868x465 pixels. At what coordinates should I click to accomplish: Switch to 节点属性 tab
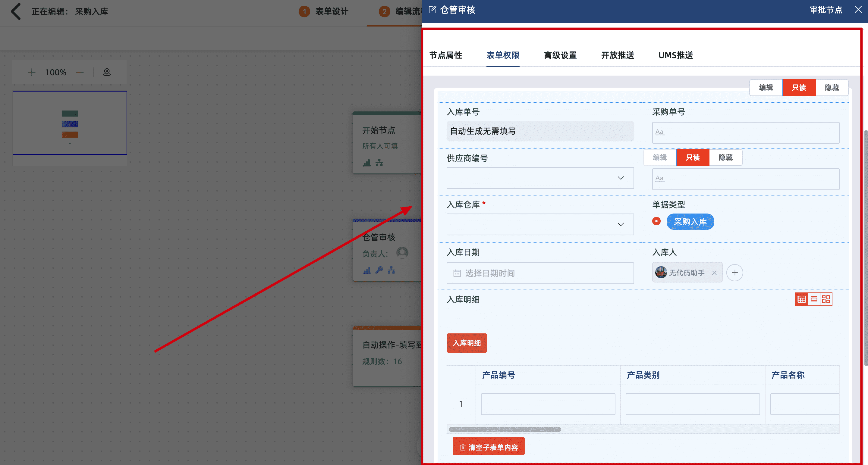pyautogui.click(x=445, y=55)
